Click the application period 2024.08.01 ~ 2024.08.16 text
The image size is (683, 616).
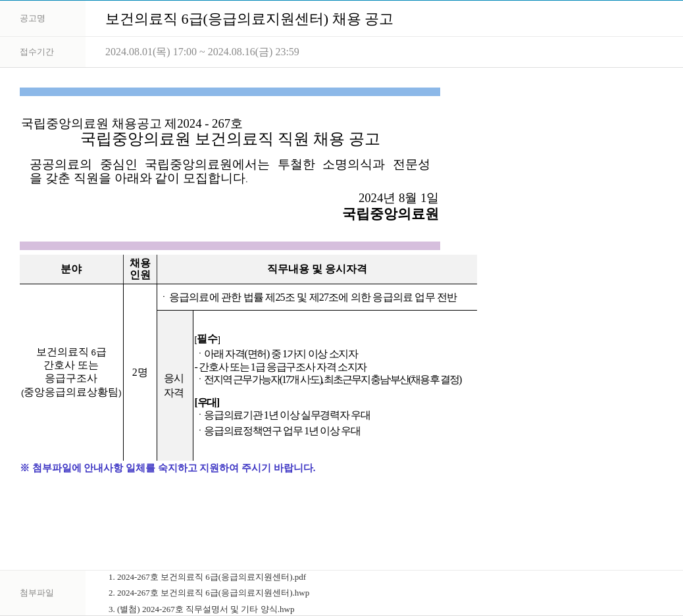coord(202,52)
